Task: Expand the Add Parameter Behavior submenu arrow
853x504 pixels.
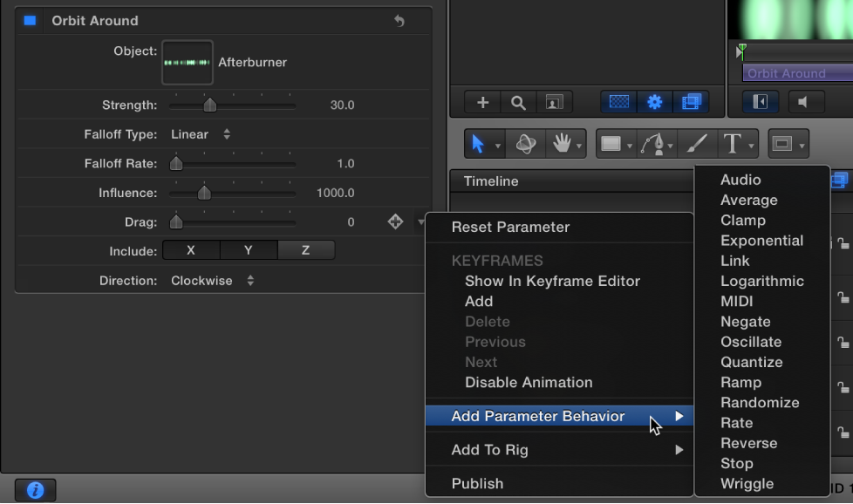Action: pos(679,416)
